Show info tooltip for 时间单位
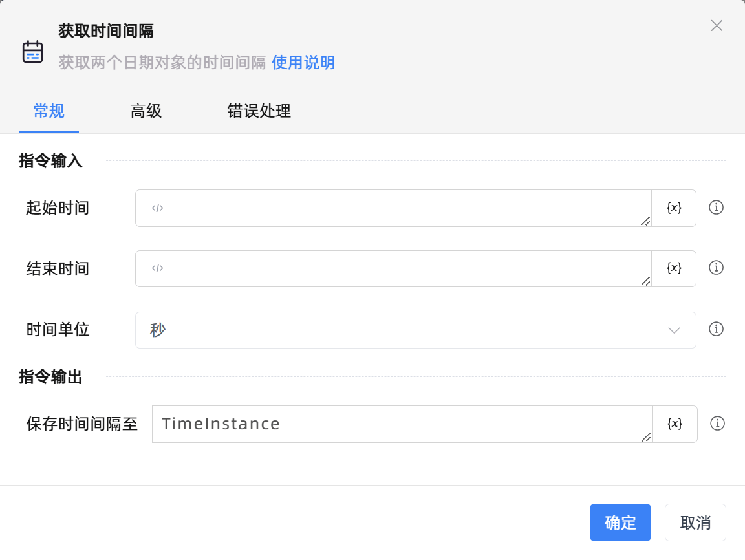 pyautogui.click(x=716, y=329)
